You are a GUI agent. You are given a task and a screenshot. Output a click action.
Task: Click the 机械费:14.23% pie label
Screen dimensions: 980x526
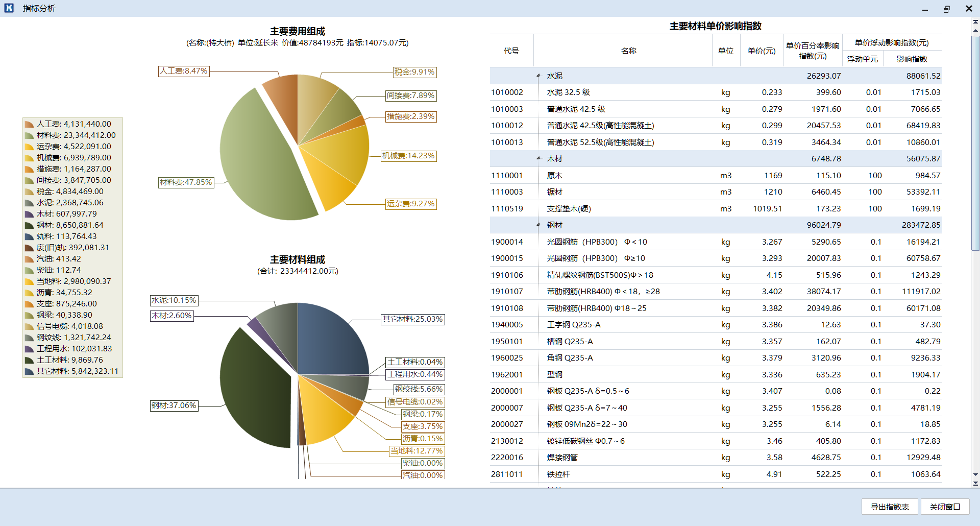coord(409,156)
